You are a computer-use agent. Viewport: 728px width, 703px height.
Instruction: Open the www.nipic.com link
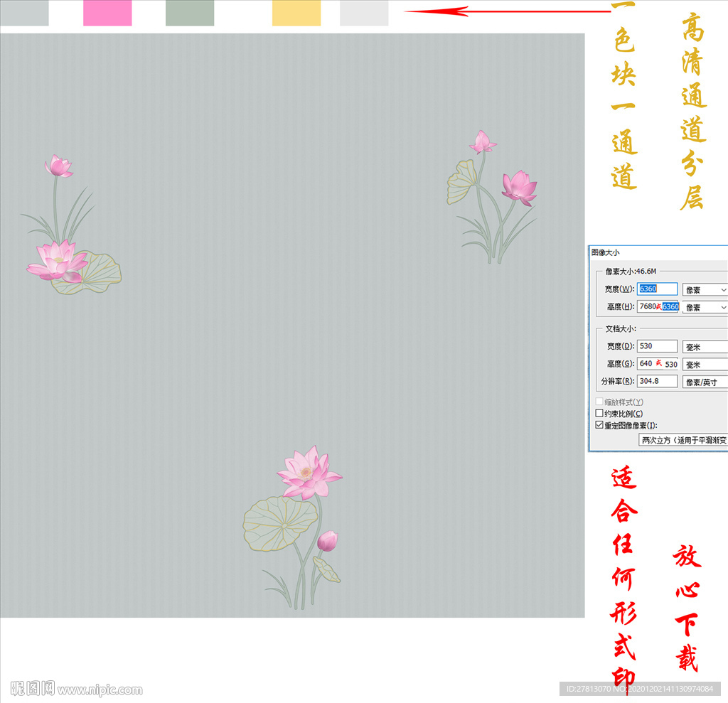[100, 689]
